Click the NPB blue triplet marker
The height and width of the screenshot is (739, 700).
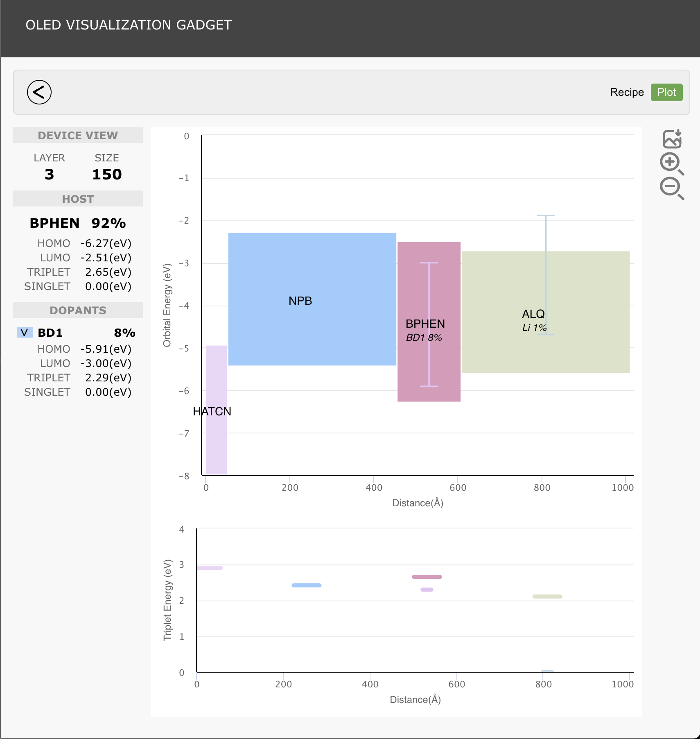coord(306,585)
